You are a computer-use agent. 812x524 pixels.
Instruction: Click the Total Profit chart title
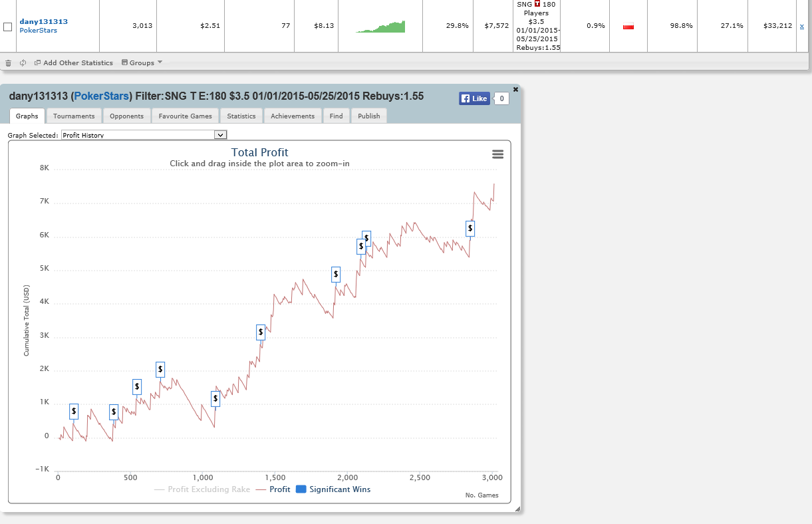click(260, 152)
